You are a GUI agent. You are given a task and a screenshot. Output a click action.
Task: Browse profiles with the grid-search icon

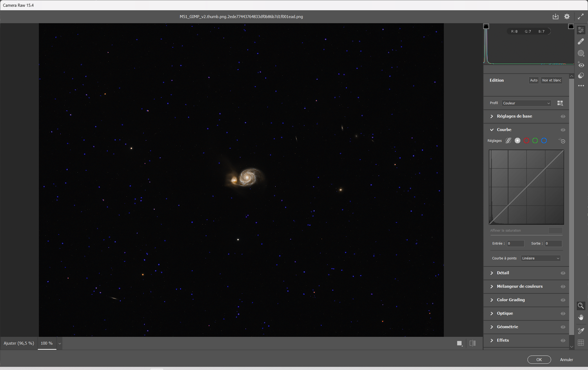pos(560,103)
